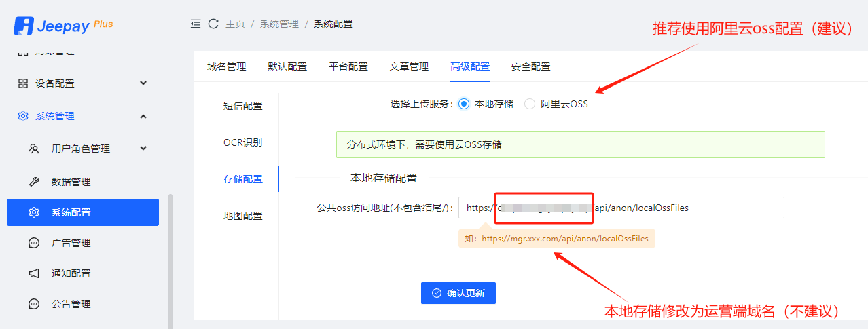This screenshot has height=329, width=868.
Task: Open 短信配置 in the side tabs
Action: tap(242, 106)
